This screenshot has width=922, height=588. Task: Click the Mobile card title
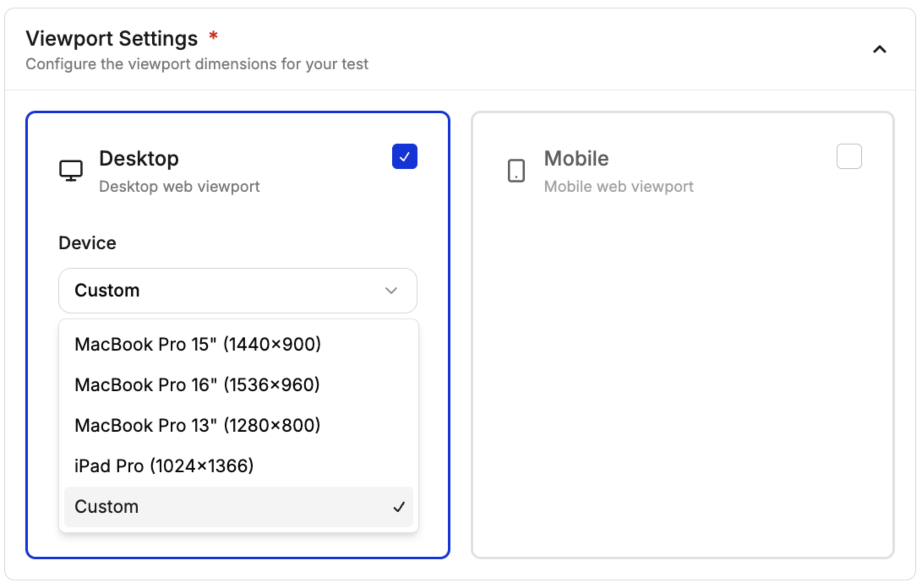pos(576,159)
